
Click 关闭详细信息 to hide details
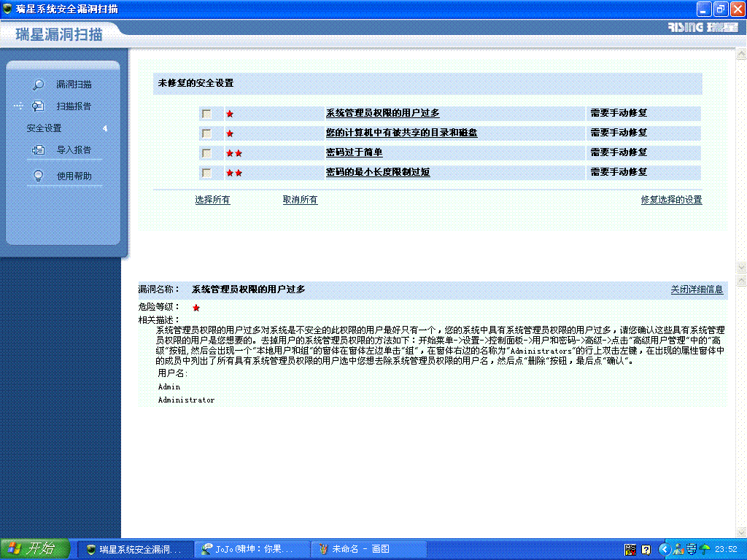point(697,289)
